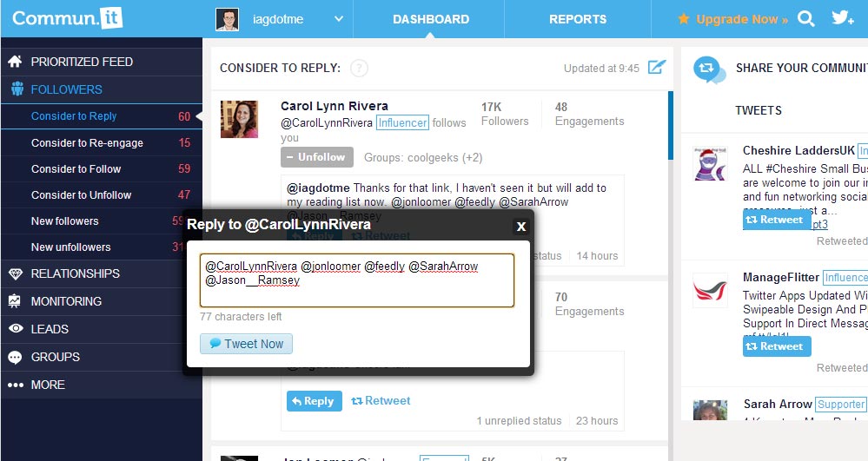The width and height of the screenshot is (868, 461).
Task: Click the Retweet link below the dialog
Action: tap(381, 401)
